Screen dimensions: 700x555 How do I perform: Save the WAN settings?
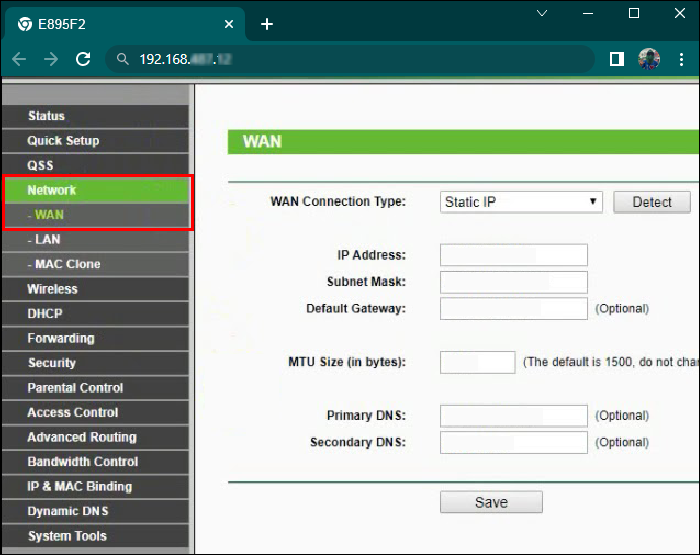[x=491, y=502]
